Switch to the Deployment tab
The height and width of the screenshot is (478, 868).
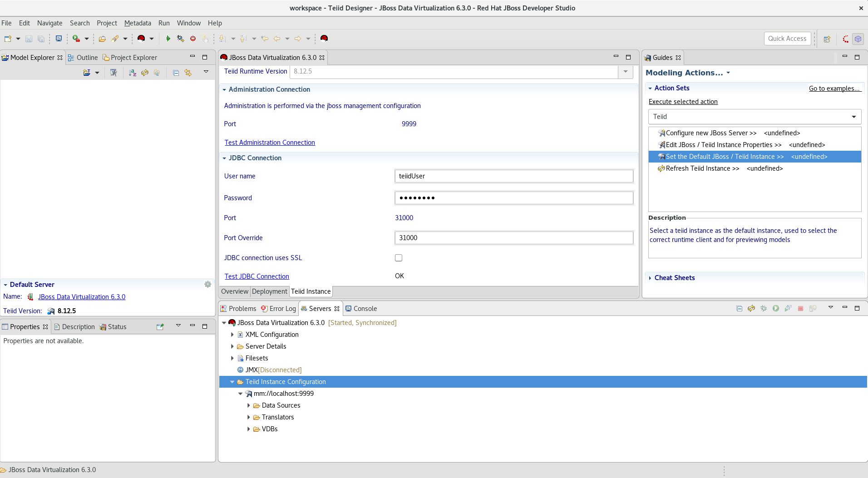click(x=269, y=291)
